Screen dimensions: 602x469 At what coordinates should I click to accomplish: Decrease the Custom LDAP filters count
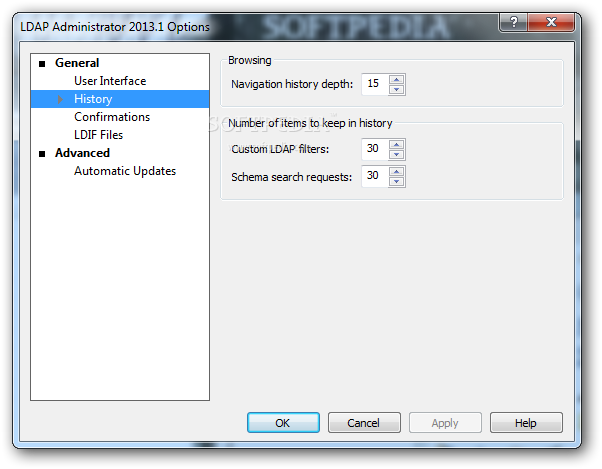[x=396, y=154]
